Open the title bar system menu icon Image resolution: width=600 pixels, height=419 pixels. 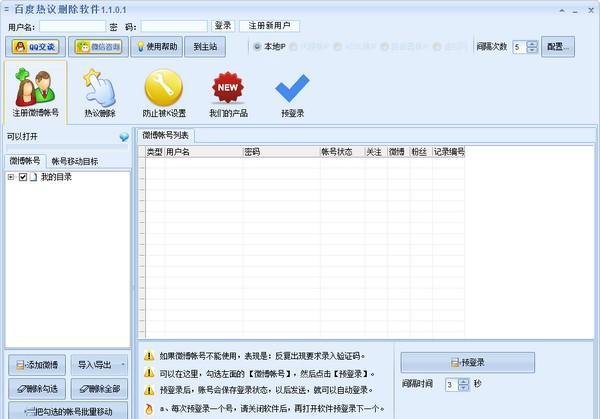6,9
